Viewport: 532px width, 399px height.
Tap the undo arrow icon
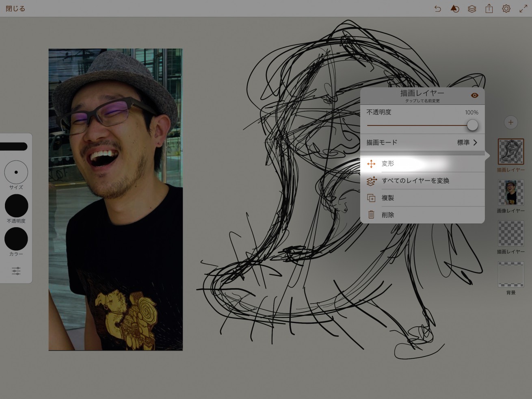[437, 9]
